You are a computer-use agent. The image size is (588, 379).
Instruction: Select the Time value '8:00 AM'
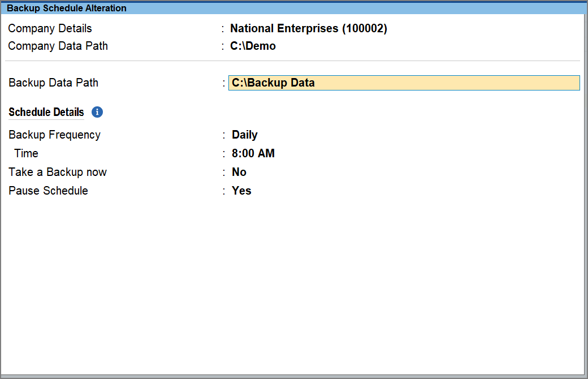tap(253, 153)
